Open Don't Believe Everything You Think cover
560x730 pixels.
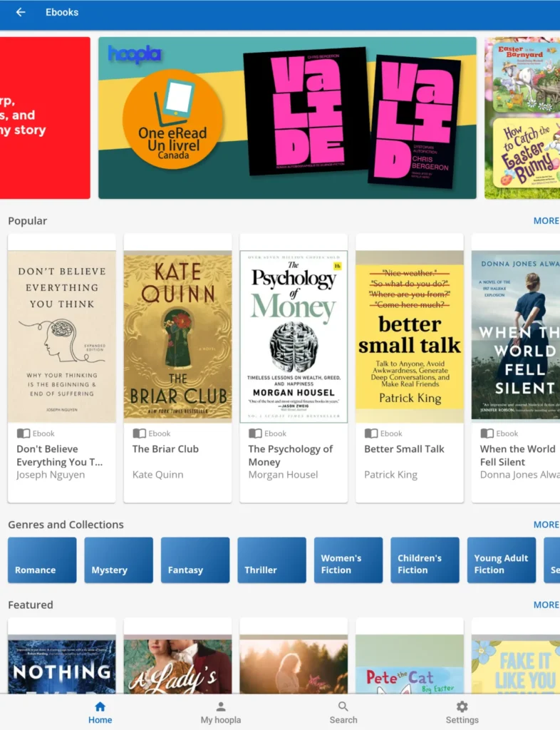[x=62, y=336]
